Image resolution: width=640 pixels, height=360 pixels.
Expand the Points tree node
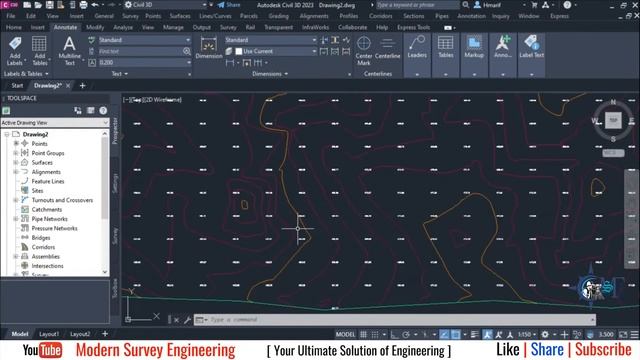coord(16,144)
